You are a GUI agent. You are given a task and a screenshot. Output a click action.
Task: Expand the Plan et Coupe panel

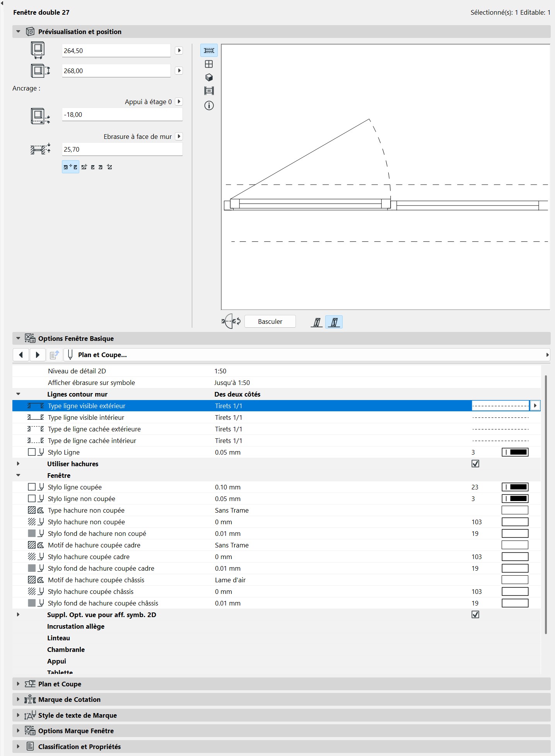(x=18, y=684)
